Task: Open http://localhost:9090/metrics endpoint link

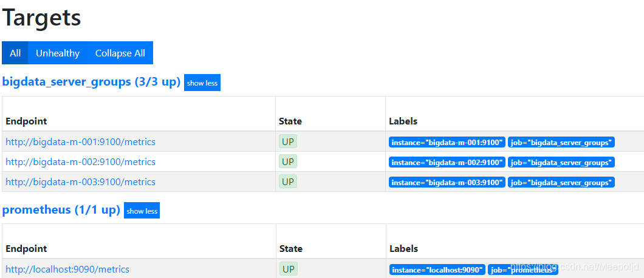Action: click(x=67, y=270)
